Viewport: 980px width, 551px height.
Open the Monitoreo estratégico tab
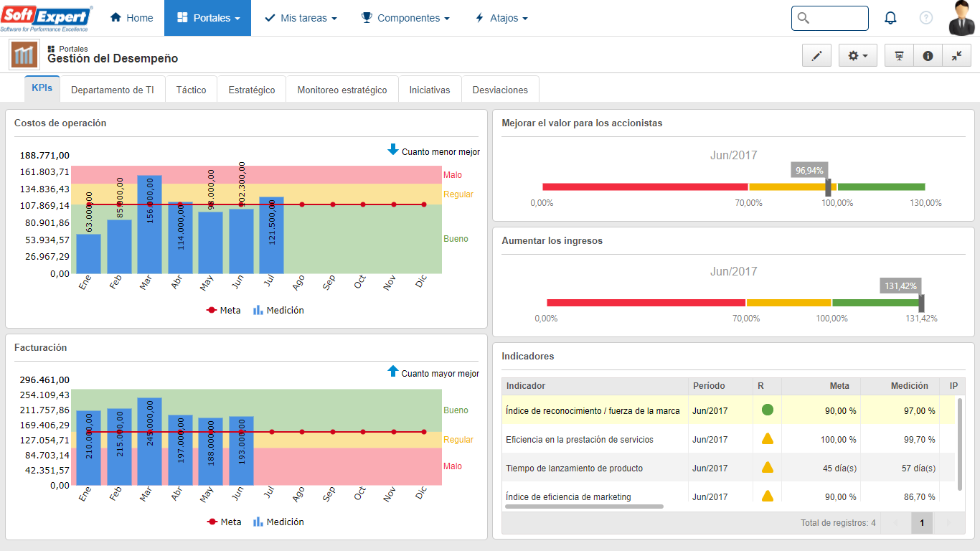tap(342, 90)
